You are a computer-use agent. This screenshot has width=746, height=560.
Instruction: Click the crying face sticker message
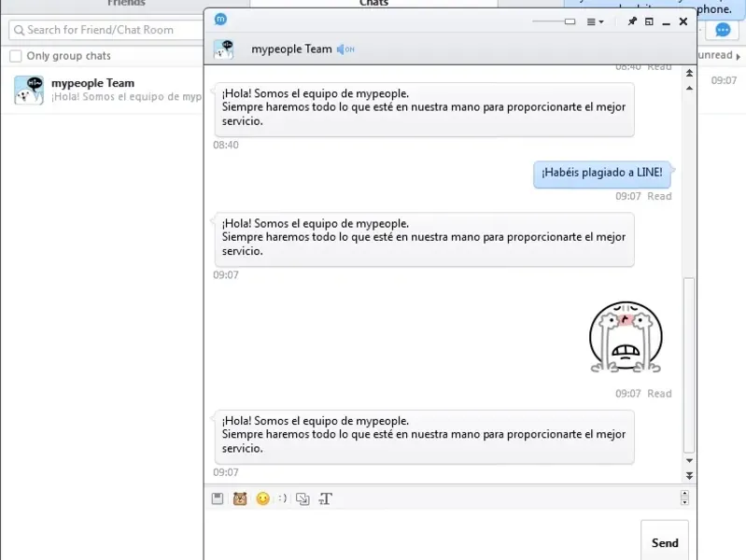coord(626,337)
